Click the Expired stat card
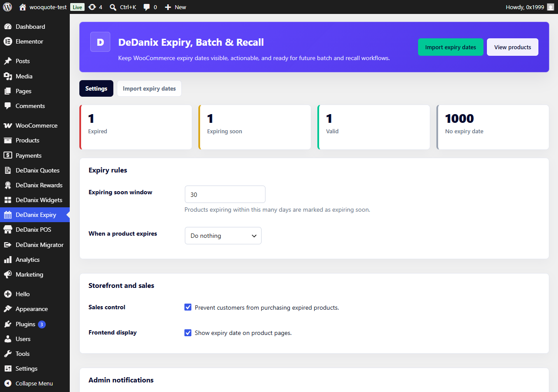 (x=136, y=127)
